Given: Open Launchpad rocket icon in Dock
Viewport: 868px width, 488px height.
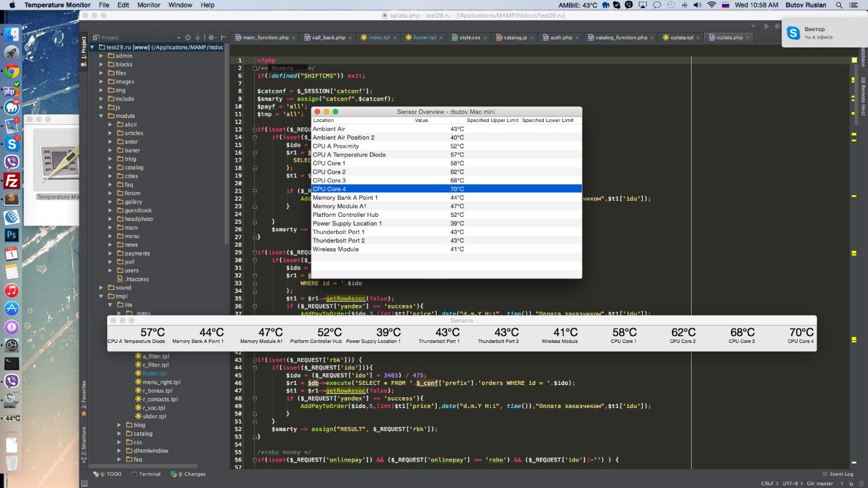Looking at the screenshot, I should [12, 52].
